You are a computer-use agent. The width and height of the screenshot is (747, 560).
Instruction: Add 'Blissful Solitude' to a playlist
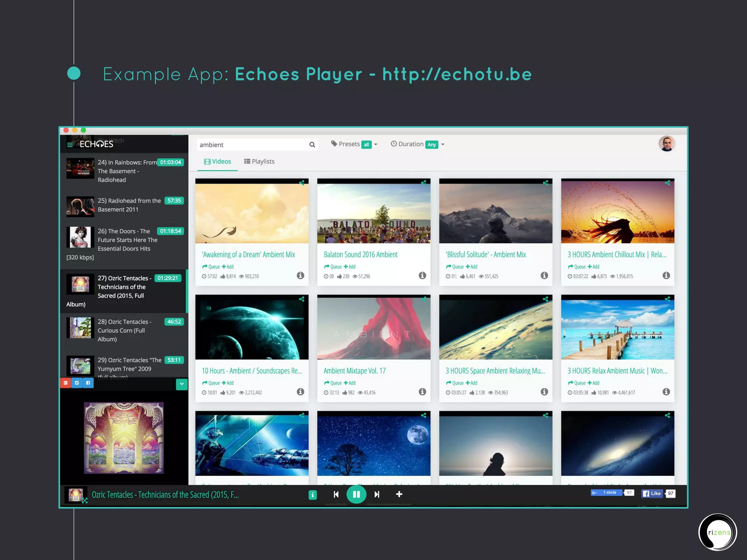[x=471, y=267]
